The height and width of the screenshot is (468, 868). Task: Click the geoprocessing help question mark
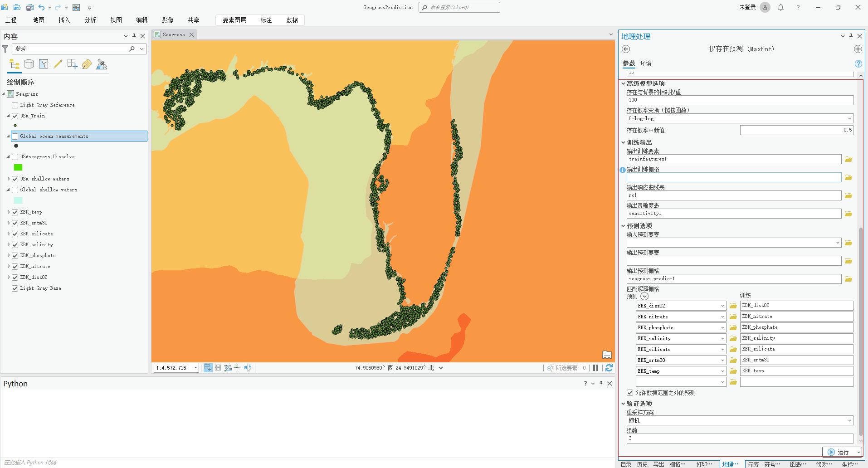pos(858,63)
